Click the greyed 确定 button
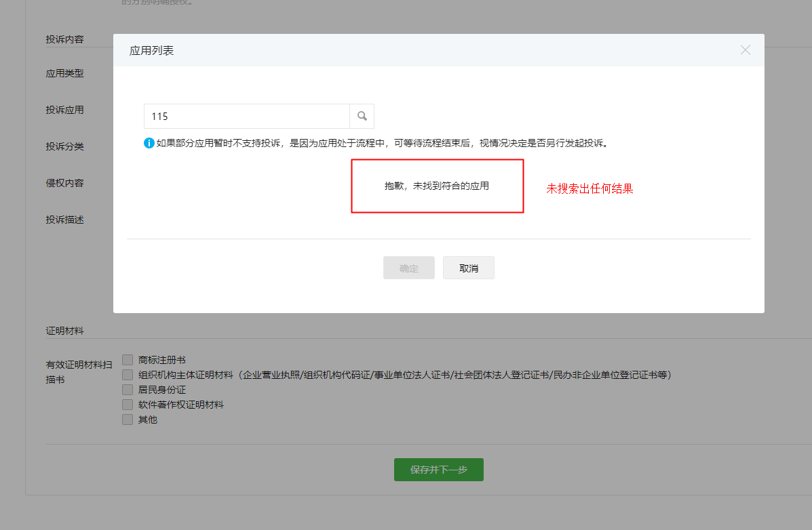812x530 pixels. tap(408, 268)
